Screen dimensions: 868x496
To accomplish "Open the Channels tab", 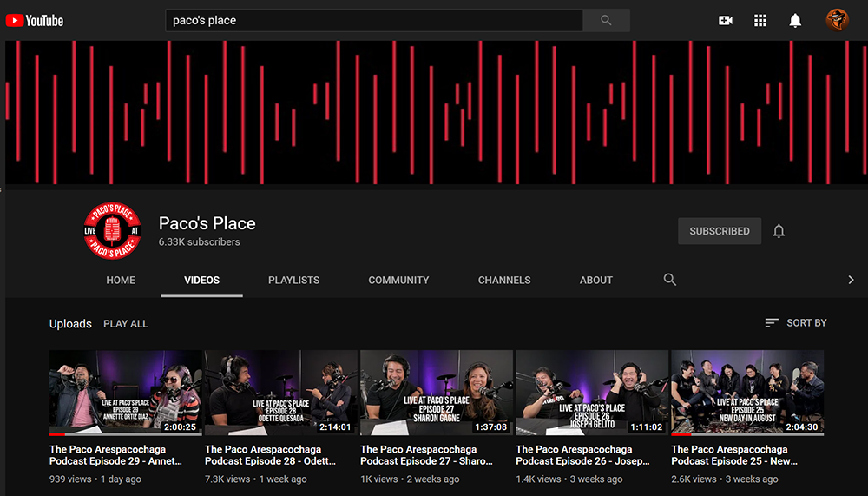I will pos(504,281).
